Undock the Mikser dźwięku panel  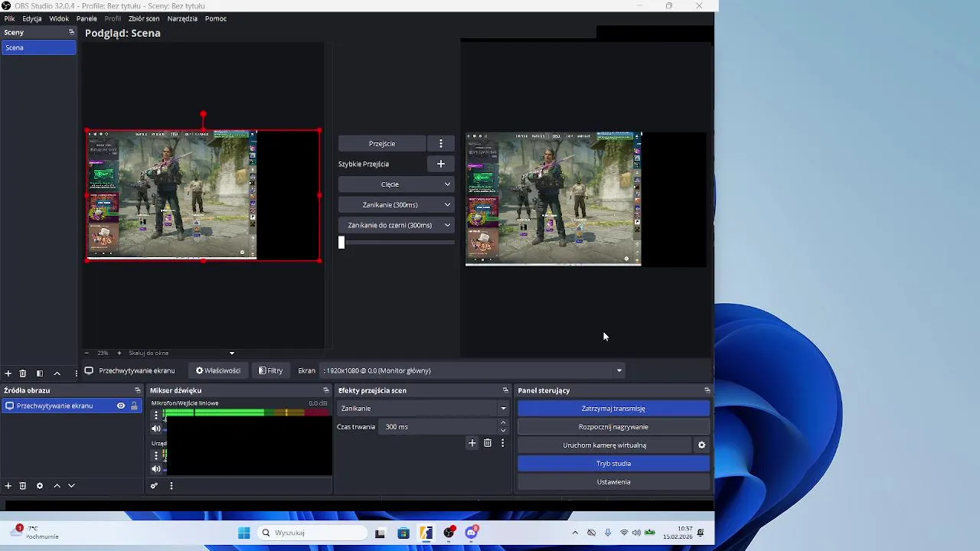coord(326,390)
